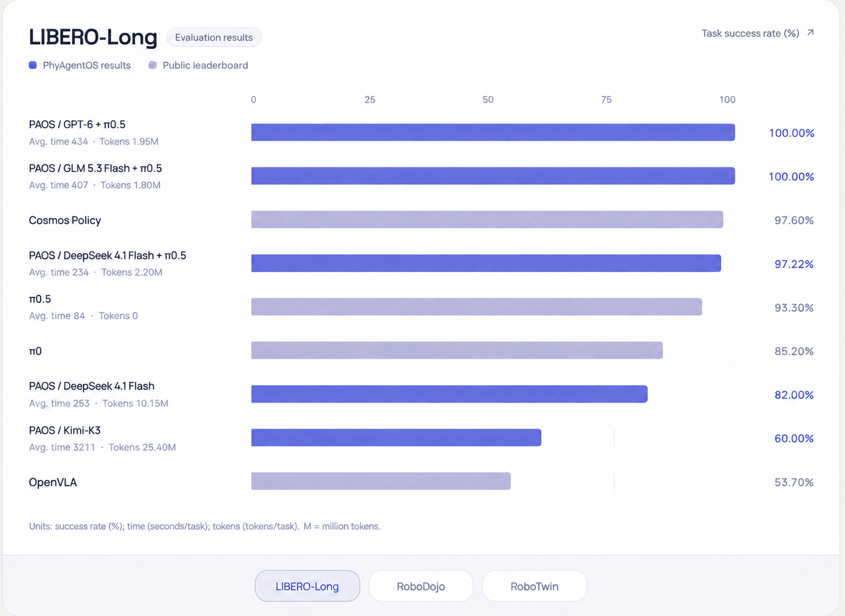Screen dimensions: 845x616
Task: Click the PhyAgentOS results legend swatch
Action: point(33,65)
